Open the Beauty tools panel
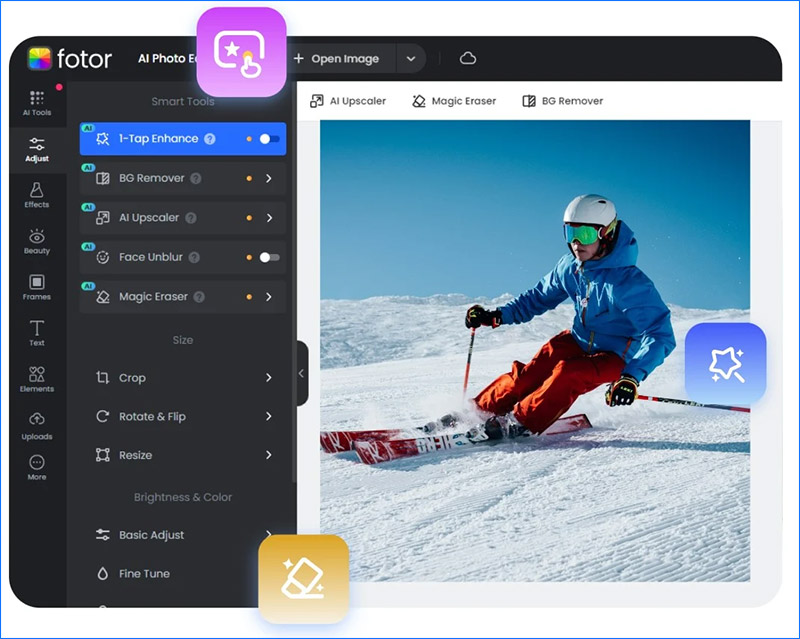800x639 pixels. [x=37, y=241]
